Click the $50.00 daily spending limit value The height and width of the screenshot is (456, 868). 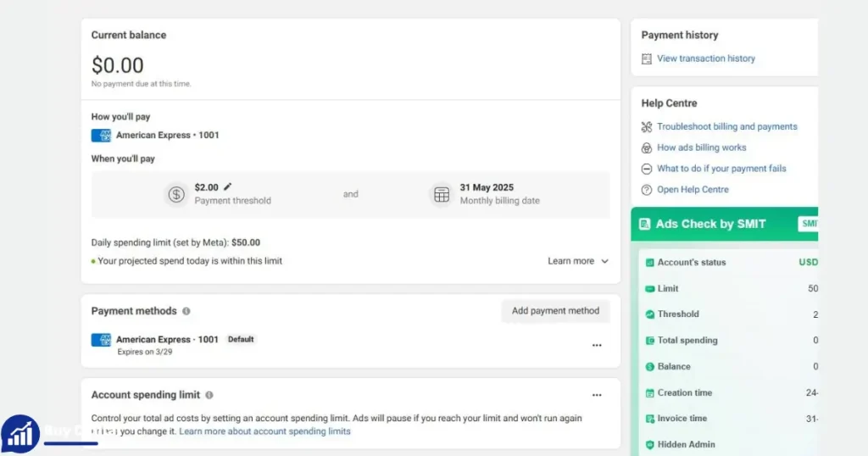click(x=246, y=242)
